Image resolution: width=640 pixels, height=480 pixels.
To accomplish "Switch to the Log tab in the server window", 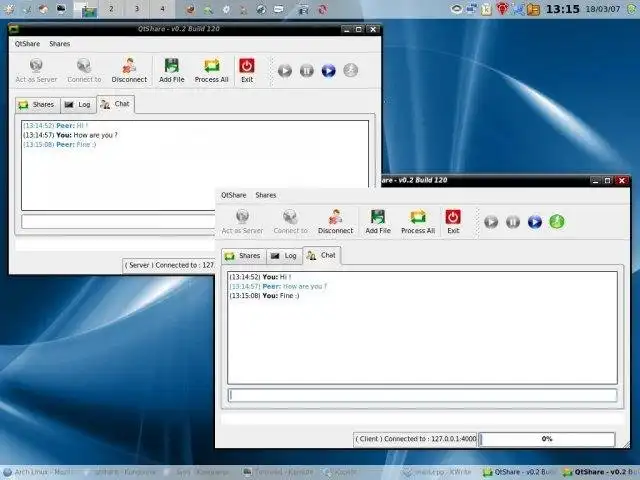I will pyautogui.click(x=78, y=105).
